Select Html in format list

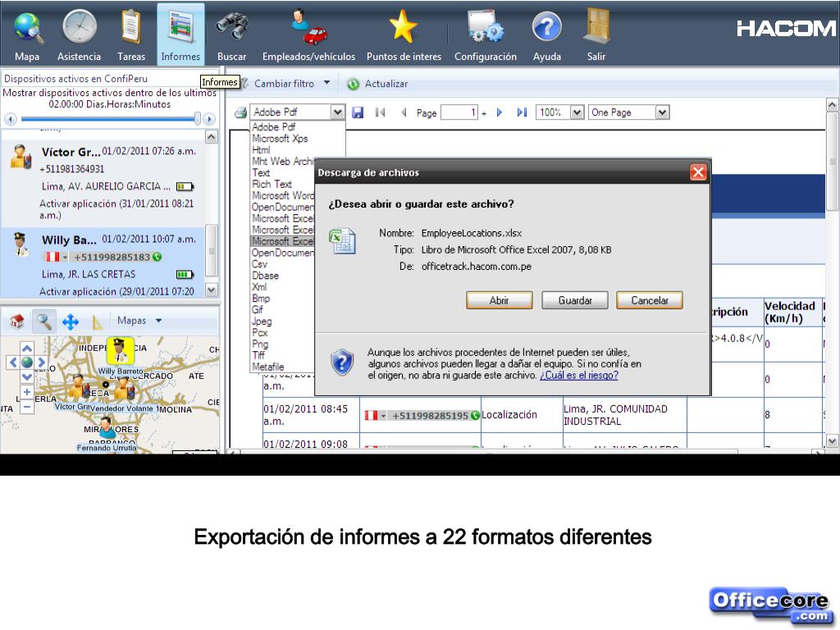click(261, 150)
